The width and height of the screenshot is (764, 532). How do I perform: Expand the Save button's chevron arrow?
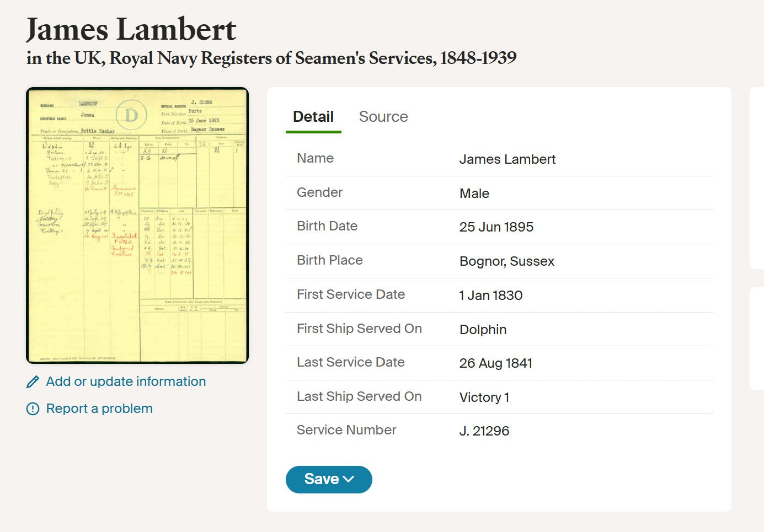click(x=349, y=479)
